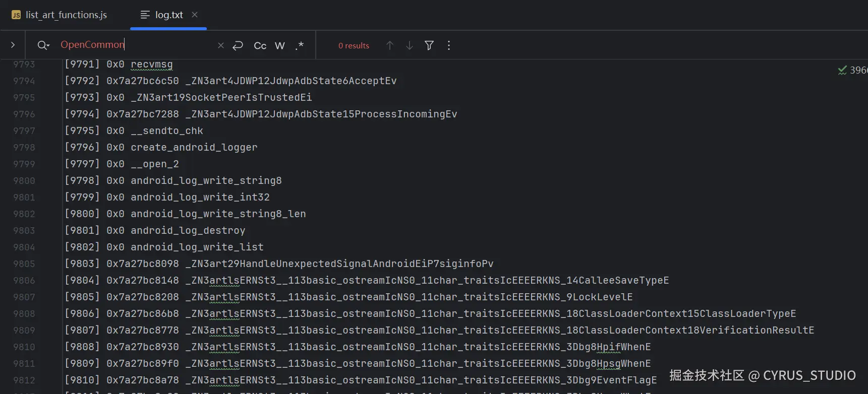
Task: Insert new line in search
Action: tap(238, 45)
